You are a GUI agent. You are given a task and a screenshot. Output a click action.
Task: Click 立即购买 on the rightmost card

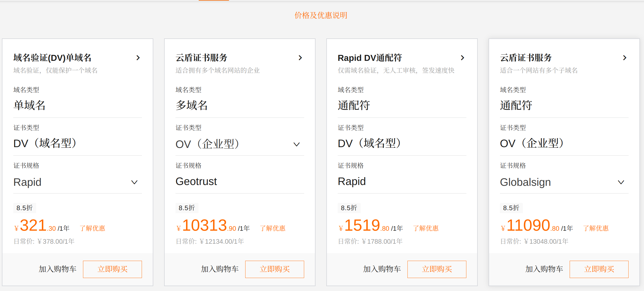coord(599,269)
